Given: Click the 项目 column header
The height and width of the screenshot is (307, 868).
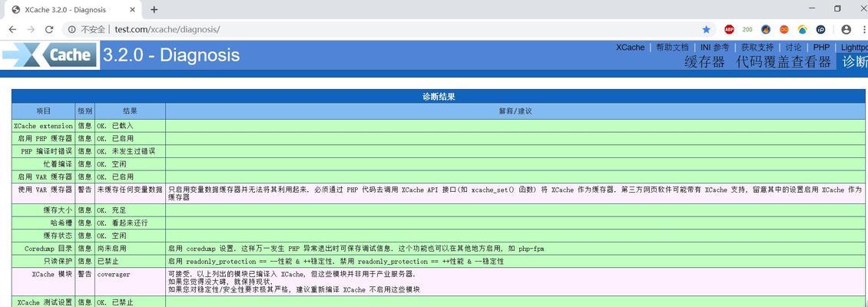Looking at the screenshot, I should (x=43, y=111).
